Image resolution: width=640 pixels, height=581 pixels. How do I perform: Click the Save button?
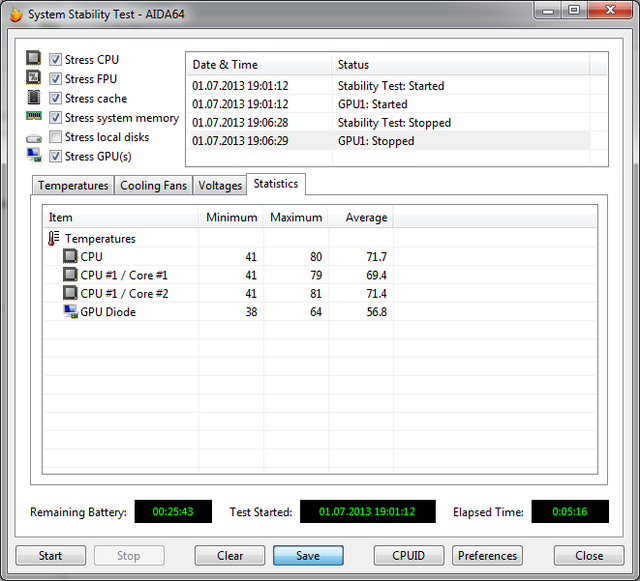(308, 556)
